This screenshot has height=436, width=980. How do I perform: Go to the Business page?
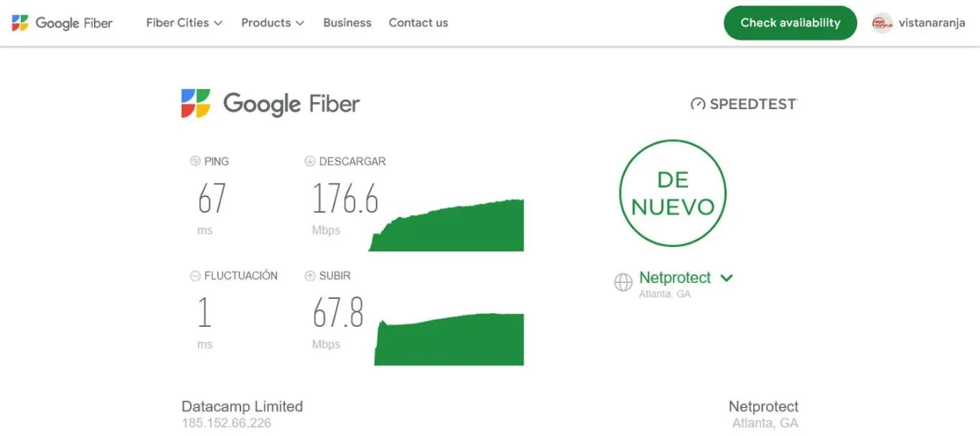[347, 23]
